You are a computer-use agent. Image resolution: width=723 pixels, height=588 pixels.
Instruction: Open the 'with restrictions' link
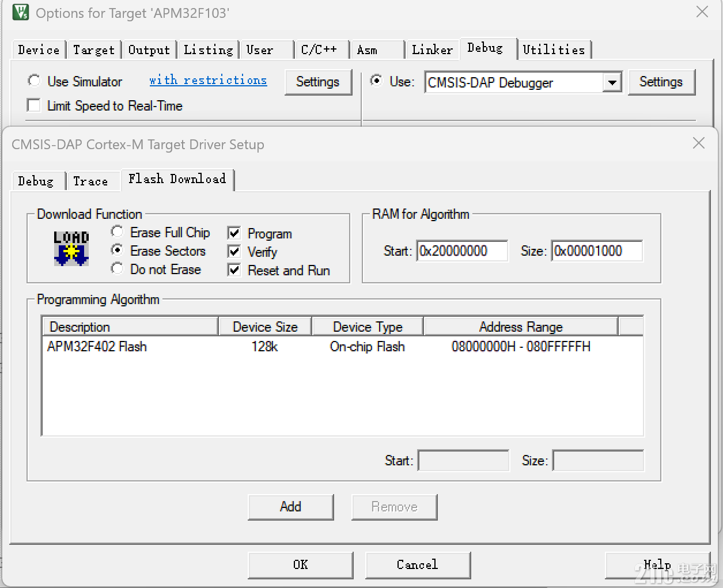coord(208,80)
